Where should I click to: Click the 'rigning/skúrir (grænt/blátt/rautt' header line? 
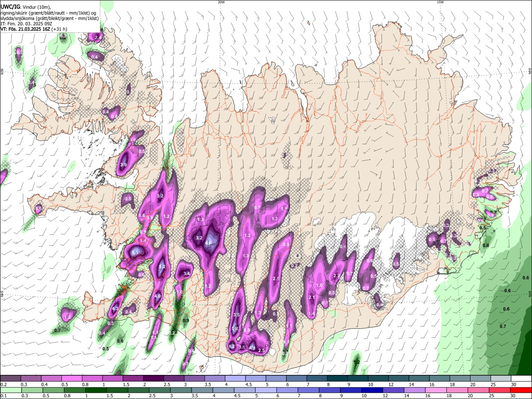(48, 13)
